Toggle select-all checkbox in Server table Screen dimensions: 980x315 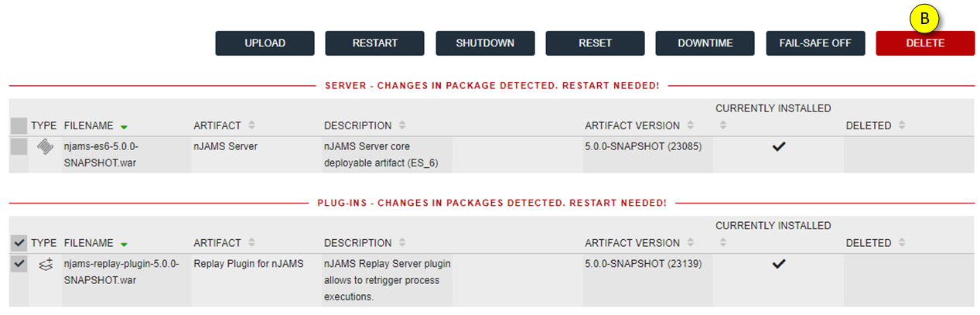pyautogui.click(x=19, y=125)
